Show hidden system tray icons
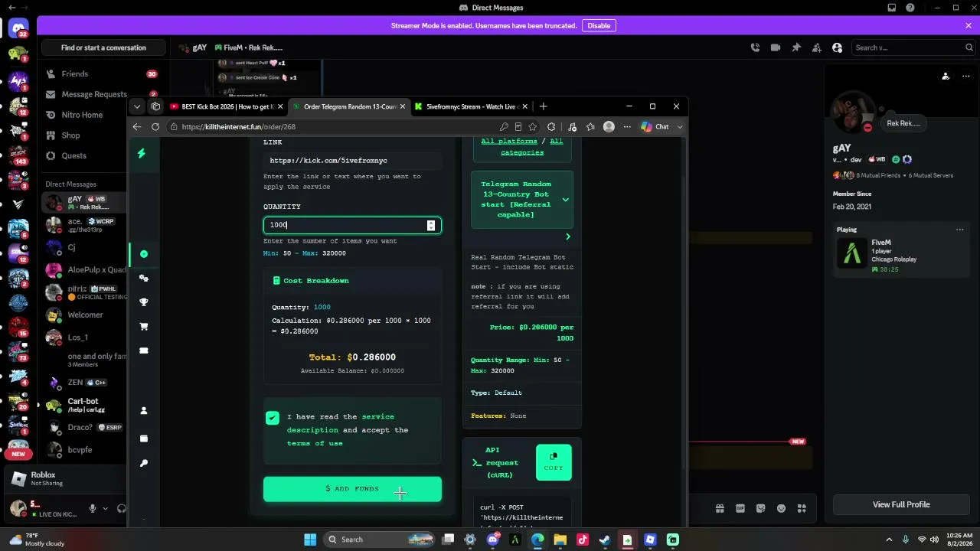This screenshot has width=980, height=551. (889, 540)
